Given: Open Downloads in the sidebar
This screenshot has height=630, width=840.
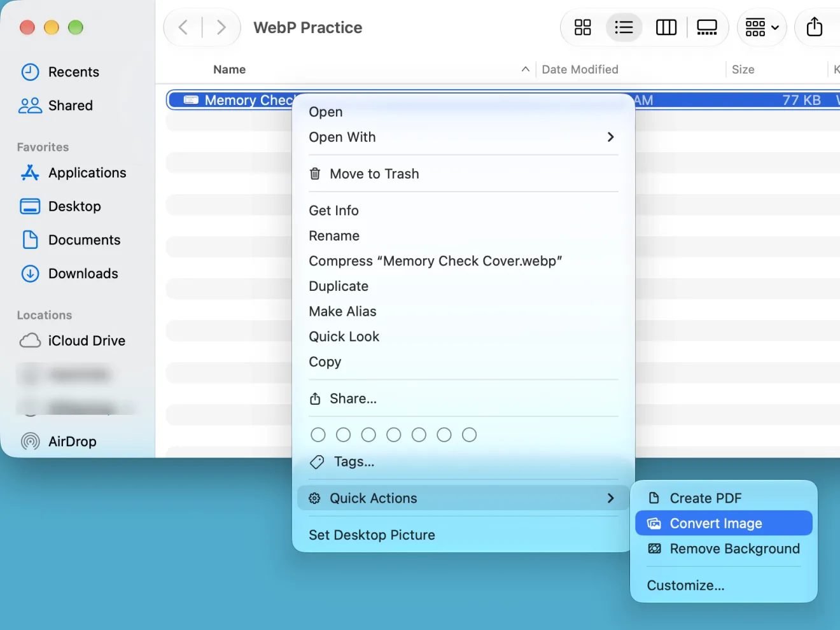Looking at the screenshot, I should click(69, 274).
